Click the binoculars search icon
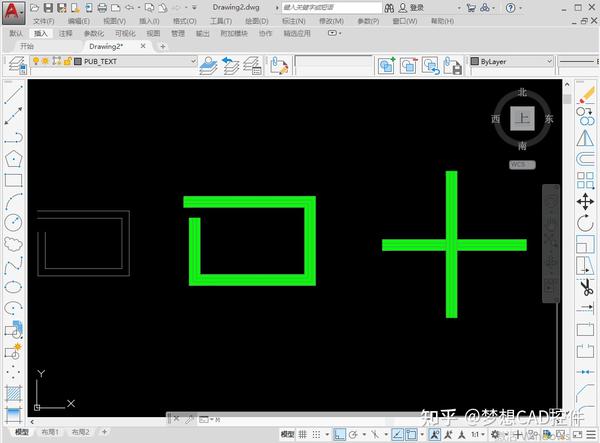Viewport: 600px width, 443px height. tap(389, 8)
